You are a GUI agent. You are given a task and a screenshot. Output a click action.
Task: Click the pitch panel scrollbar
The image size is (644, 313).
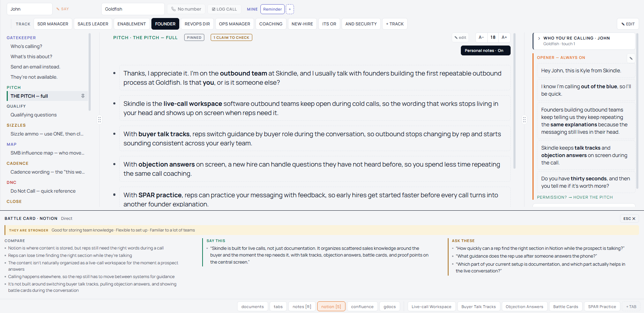coord(514,101)
